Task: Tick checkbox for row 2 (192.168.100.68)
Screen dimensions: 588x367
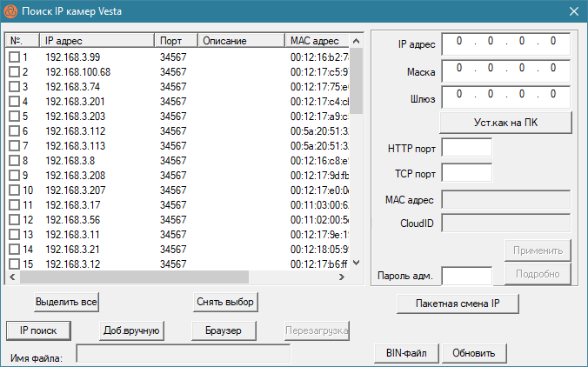Action: [14, 71]
